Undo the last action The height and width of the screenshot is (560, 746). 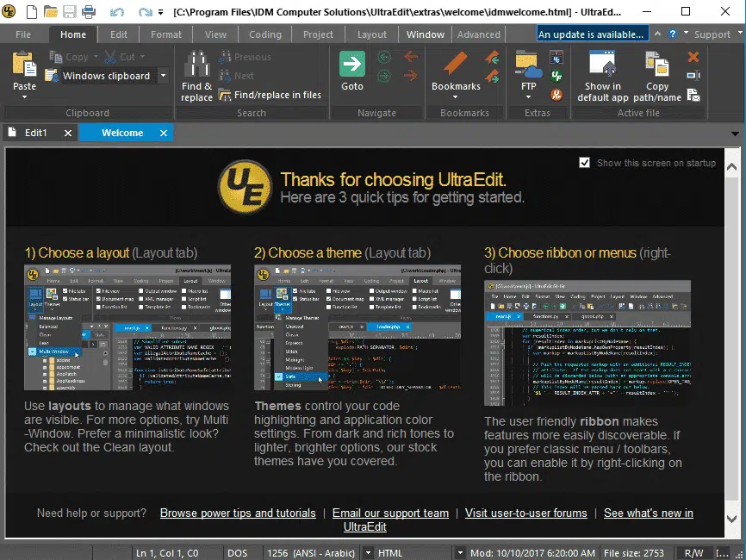(117, 12)
